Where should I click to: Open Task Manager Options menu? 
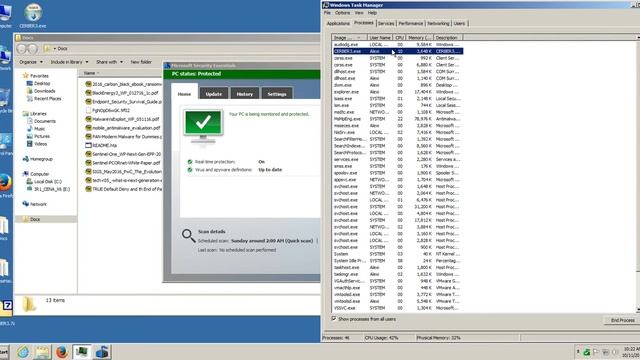click(x=342, y=13)
